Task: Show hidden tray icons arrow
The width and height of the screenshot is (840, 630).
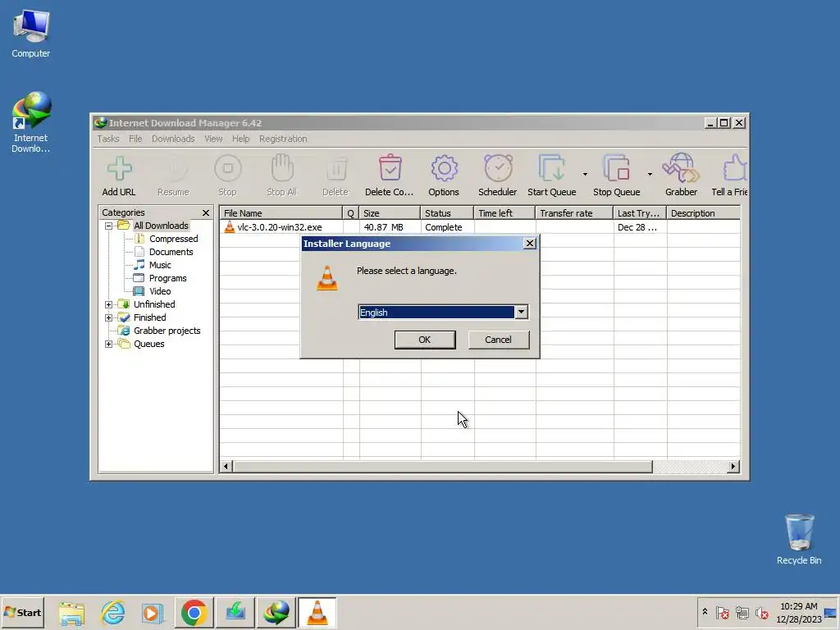Action: (x=705, y=612)
